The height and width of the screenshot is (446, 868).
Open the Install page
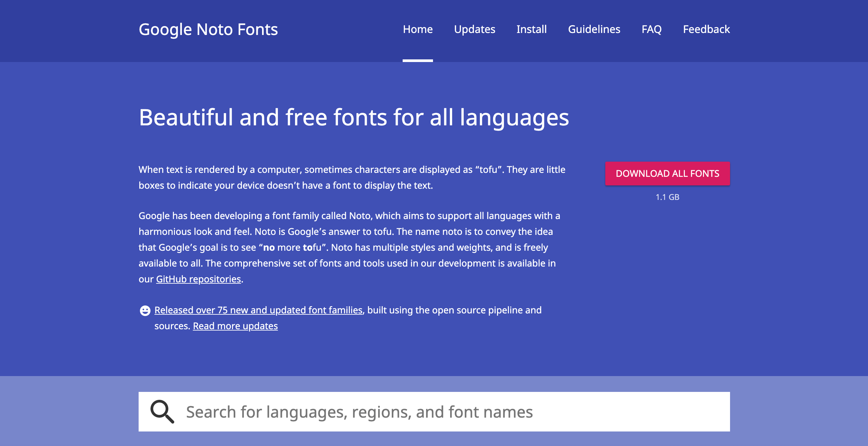tap(531, 29)
